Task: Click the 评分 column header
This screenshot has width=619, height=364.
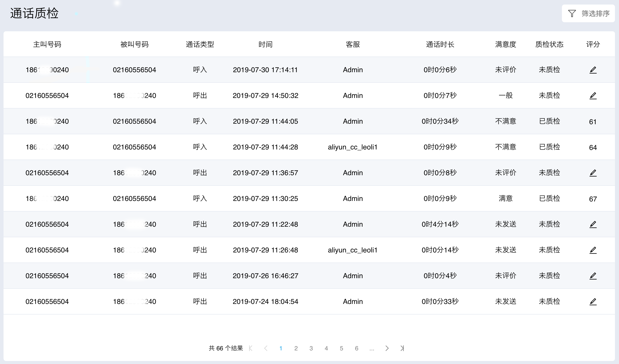Action: [593, 44]
